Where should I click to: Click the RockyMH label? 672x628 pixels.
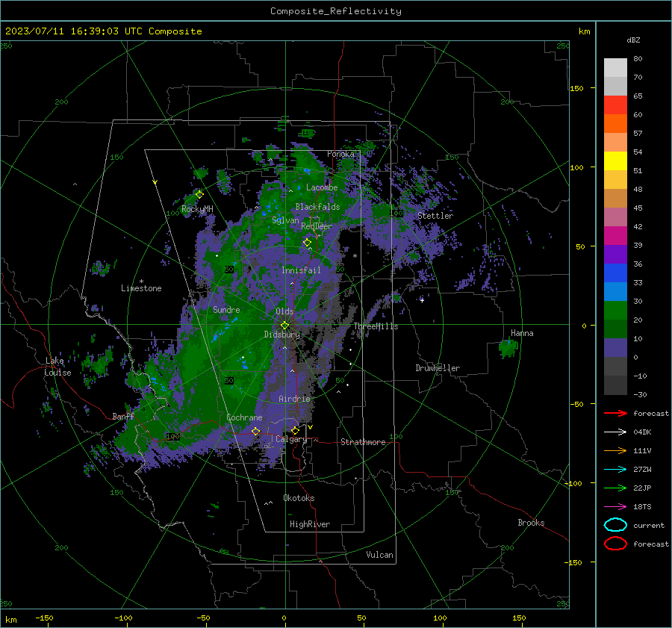pyautogui.click(x=197, y=209)
